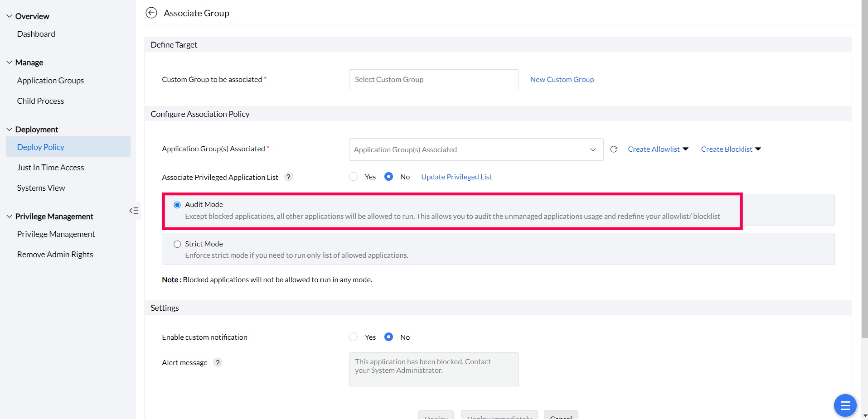Click the Select Custom Group field
This screenshot has width=868, height=419.
433,80
